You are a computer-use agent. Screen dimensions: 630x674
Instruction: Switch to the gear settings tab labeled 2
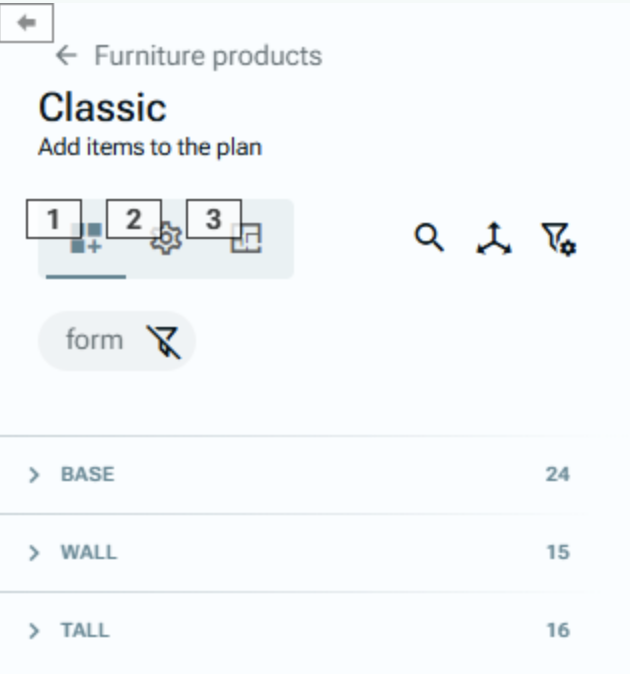coord(166,239)
